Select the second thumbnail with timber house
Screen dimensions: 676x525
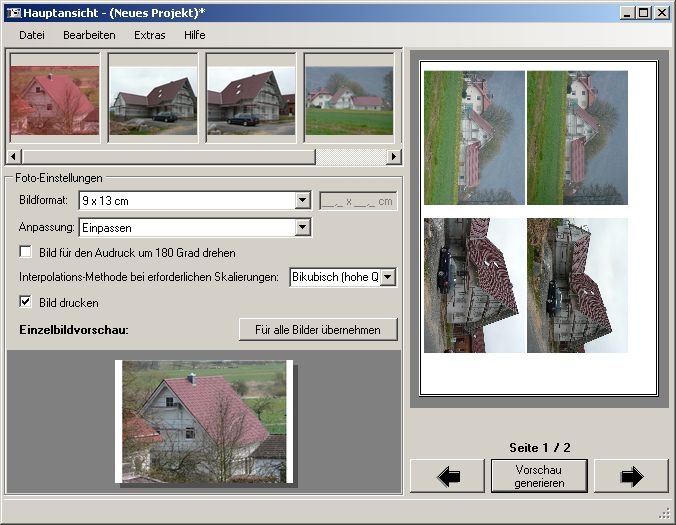152,100
